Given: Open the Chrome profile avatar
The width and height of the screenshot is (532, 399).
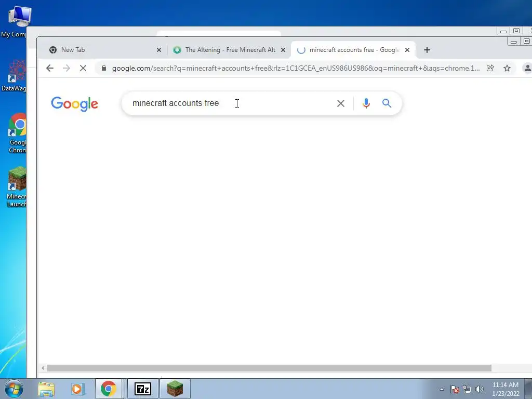Looking at the screenshot, I should (527, 68).
